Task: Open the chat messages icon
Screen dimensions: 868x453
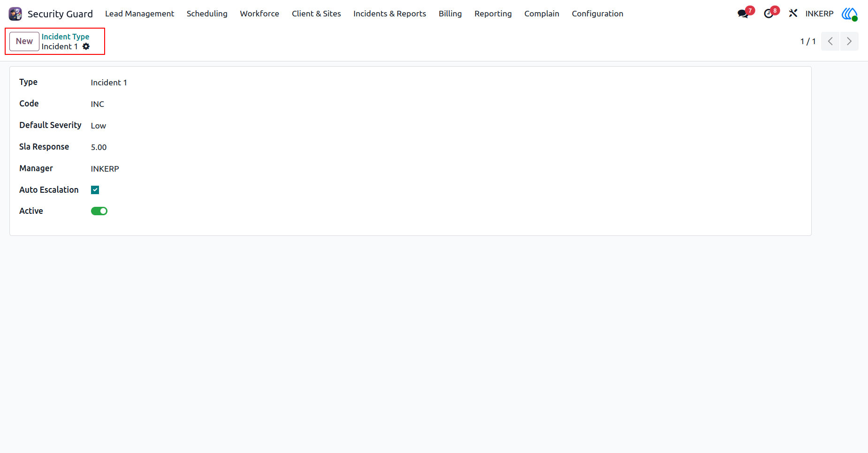Action: pos(743,14)
